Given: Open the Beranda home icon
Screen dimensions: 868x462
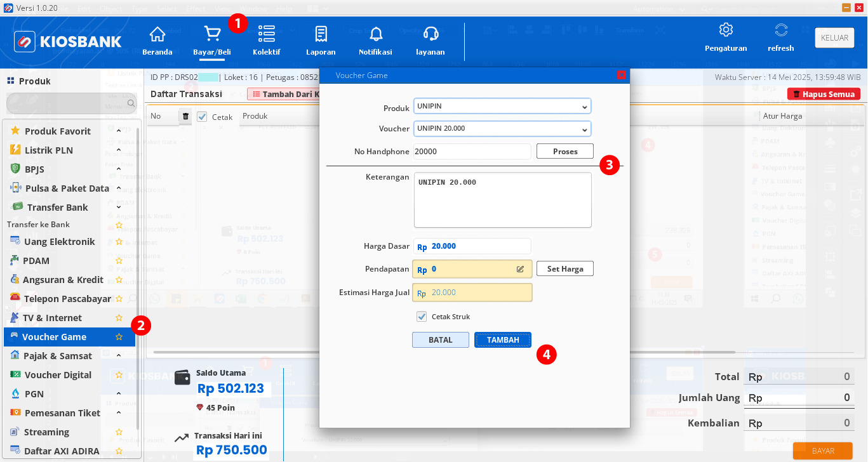Looking at the screenshot, I should pos(157,34).
